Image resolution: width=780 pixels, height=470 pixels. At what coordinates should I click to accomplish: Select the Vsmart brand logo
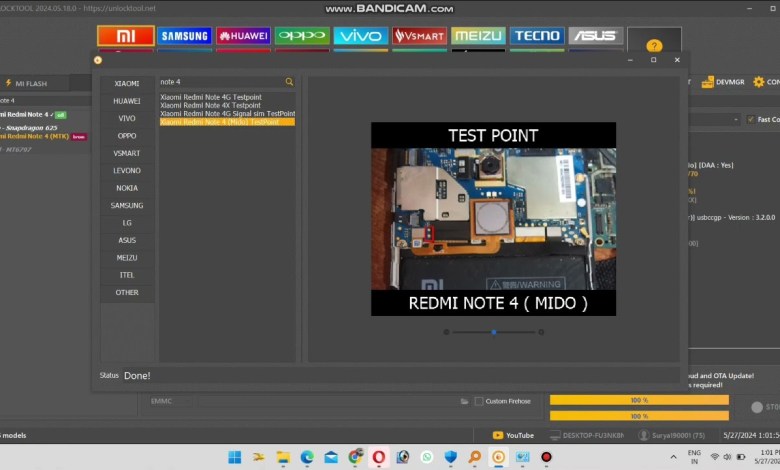pyautogui.click(x=419, y=36)
